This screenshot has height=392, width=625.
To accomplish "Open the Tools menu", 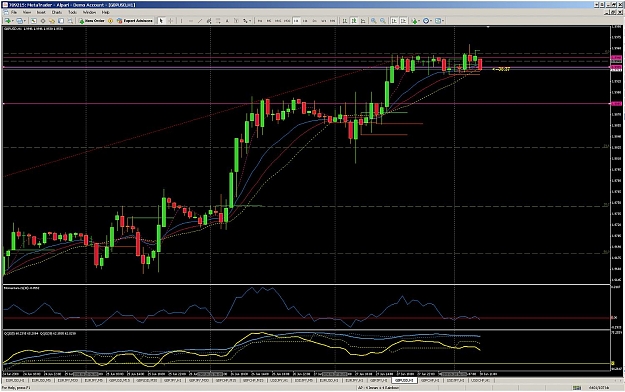I will pyautogui.click(x=72, y=12).
